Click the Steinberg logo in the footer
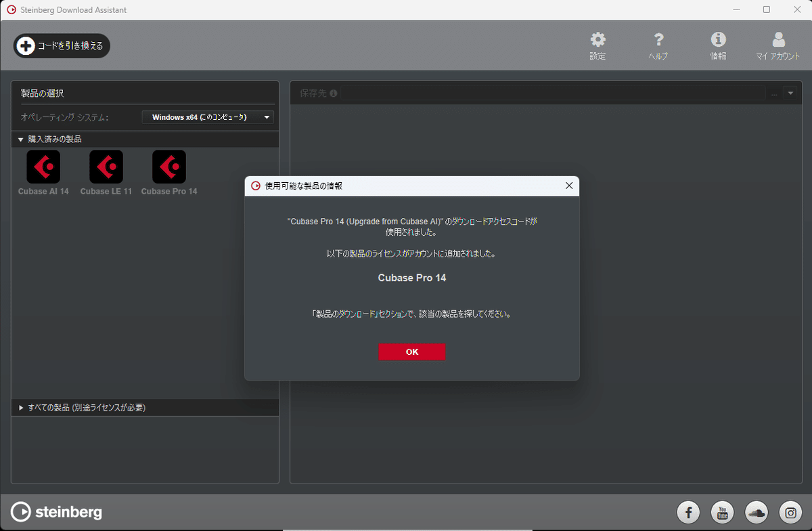The width and height of the screenshot is (812, 531). coord(55,512)
